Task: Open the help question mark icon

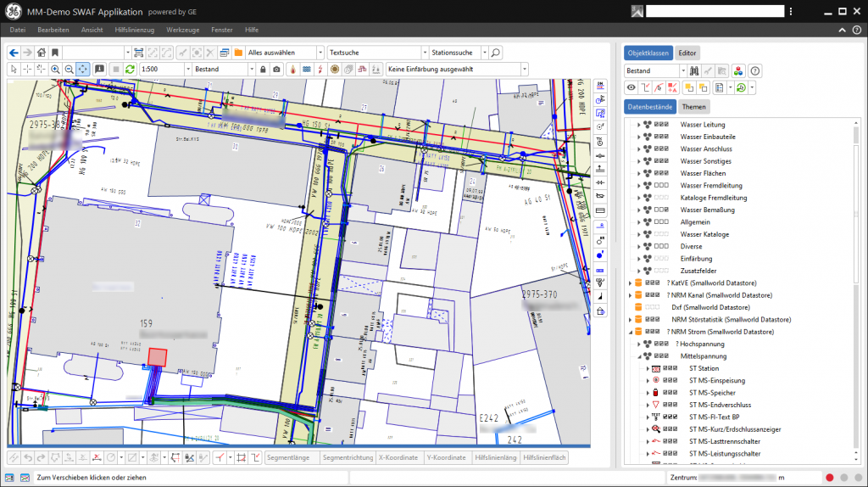Action: tap(755, 70)
